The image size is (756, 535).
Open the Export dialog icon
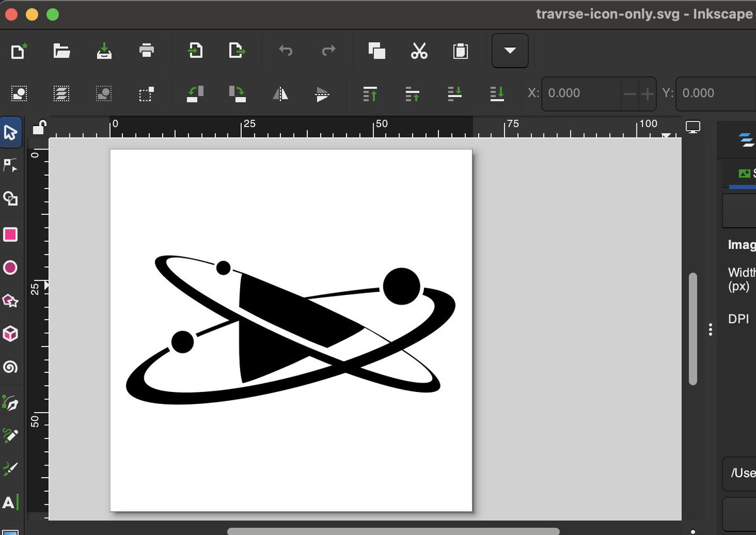click(236, 50)
